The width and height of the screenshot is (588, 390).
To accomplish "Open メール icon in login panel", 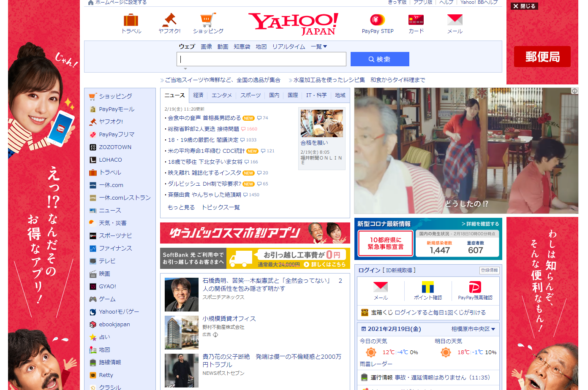I will [x=381, y=287].
